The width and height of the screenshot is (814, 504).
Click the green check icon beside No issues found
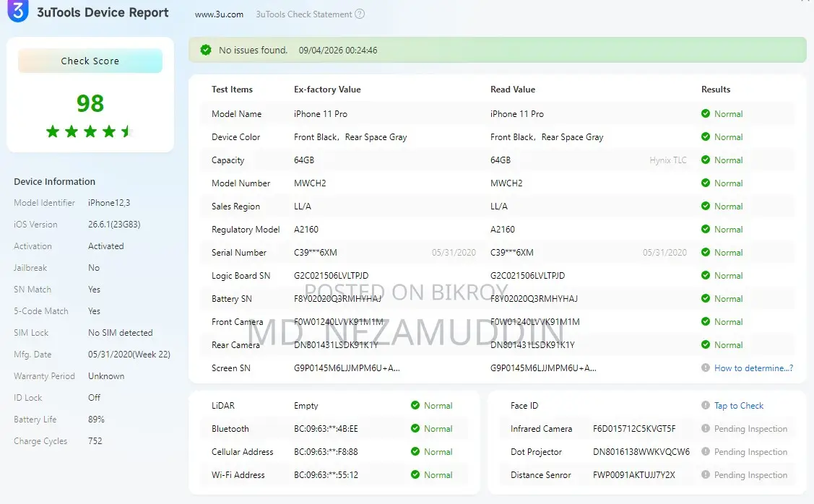206,50
